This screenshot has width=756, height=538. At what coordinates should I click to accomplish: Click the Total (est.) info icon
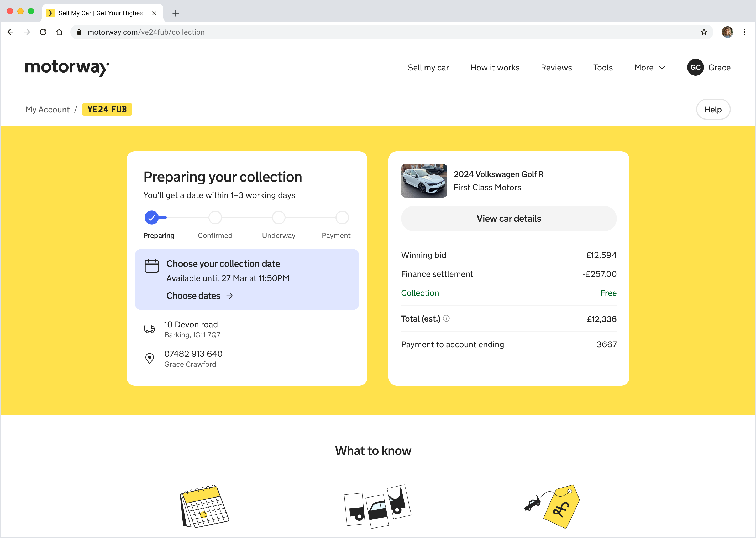point(446,318)
